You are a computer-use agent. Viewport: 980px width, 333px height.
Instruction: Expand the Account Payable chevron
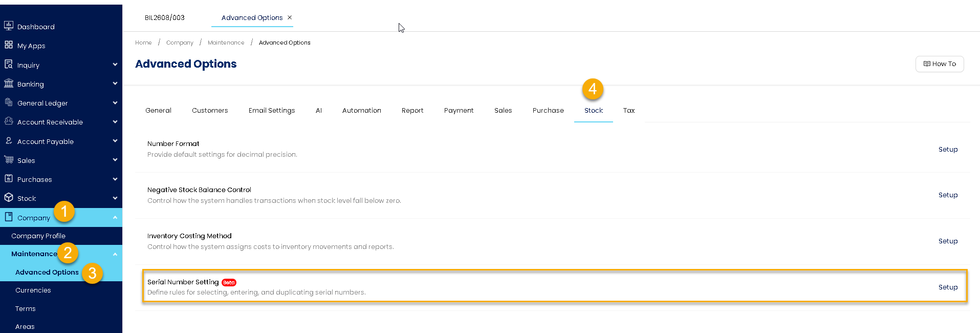pos(115,141)
